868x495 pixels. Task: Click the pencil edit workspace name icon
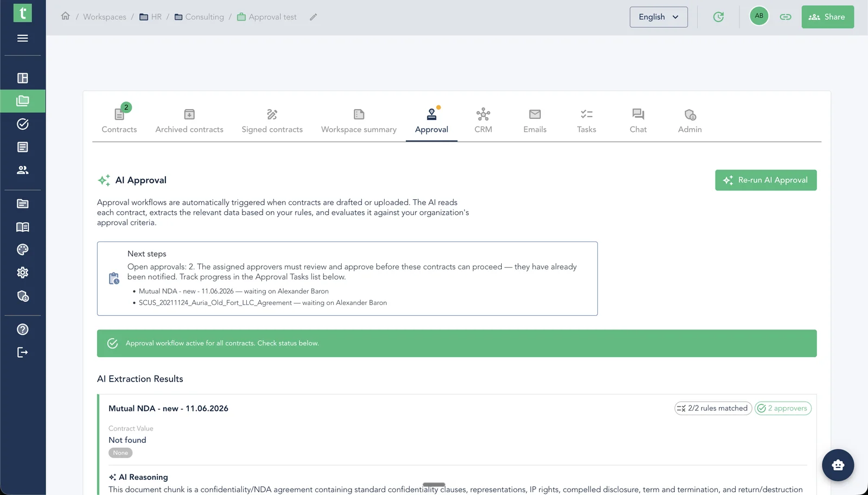313,17
